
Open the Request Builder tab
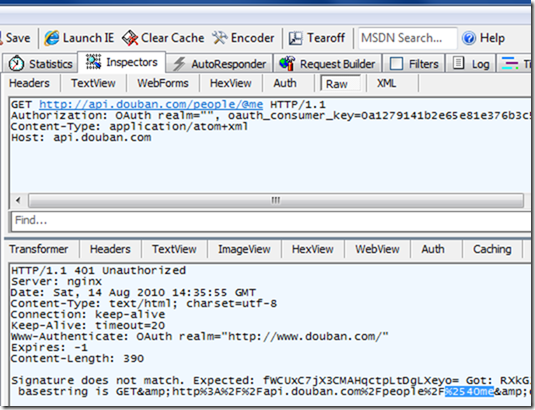(328, 64)
